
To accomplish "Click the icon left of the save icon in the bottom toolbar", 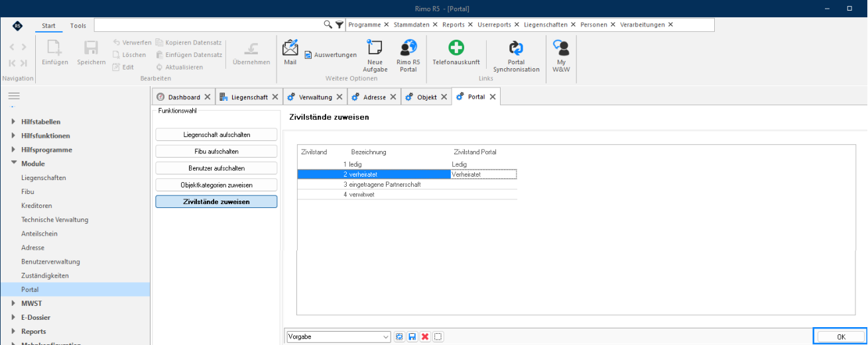I will click(x=400, y=336).
